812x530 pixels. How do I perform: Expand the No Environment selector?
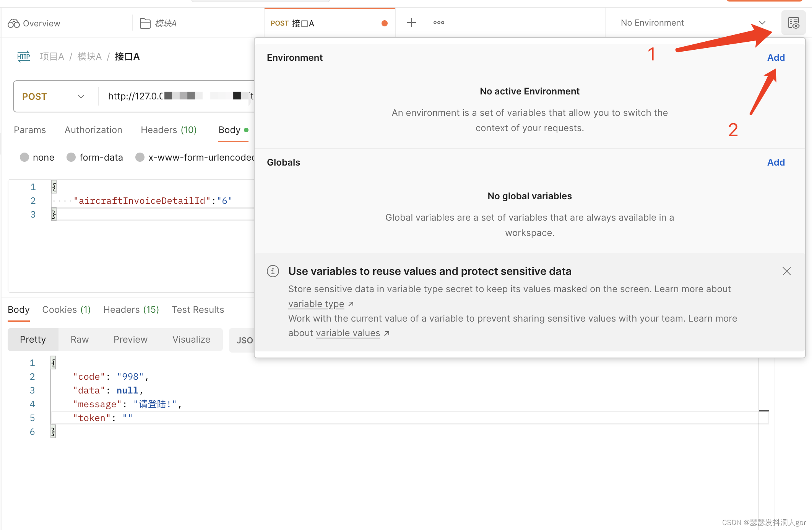click(x=693, y=23)
